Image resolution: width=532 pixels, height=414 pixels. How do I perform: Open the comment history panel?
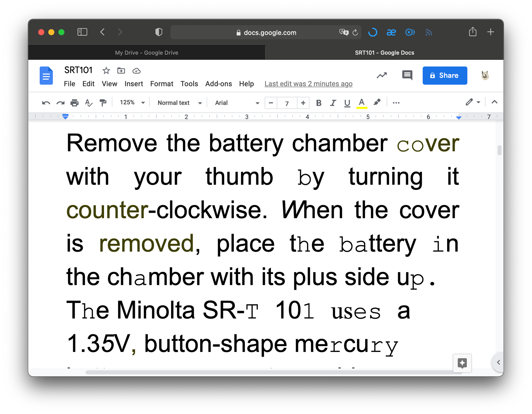(x=407, y=75)
